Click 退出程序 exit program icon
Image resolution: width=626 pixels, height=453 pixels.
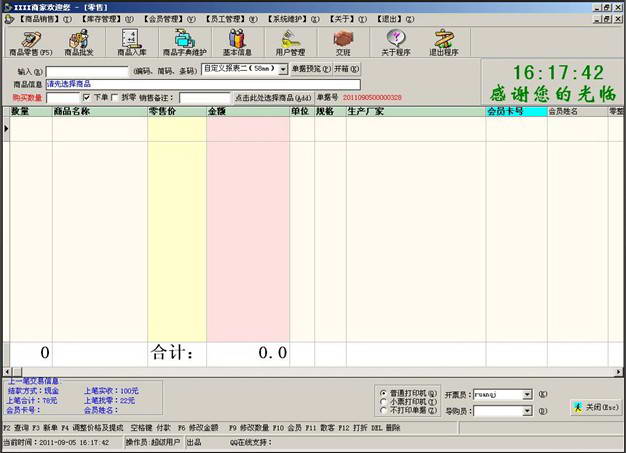click(x=444, y=43)
